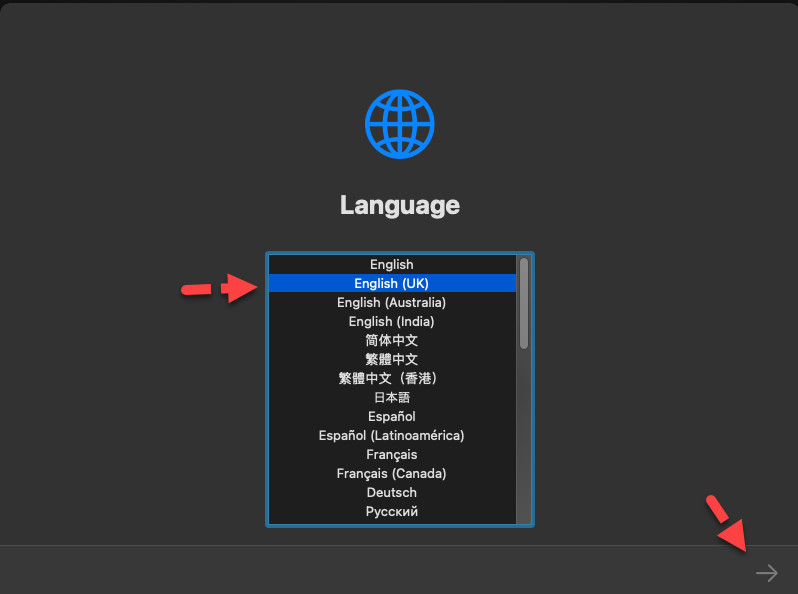Choose Français (Canada) entry
The image size is (798, 594).
click(391, 474)
